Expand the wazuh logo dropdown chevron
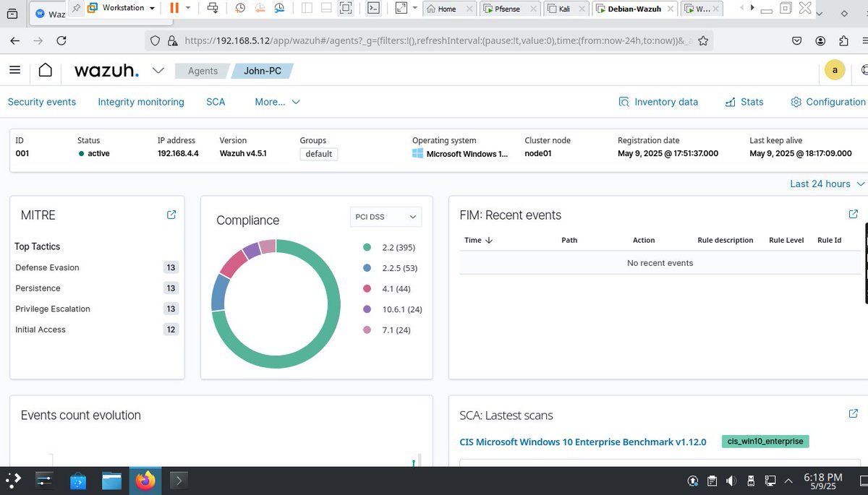Viewport: 868px width, 495px height. coord(157,70)
